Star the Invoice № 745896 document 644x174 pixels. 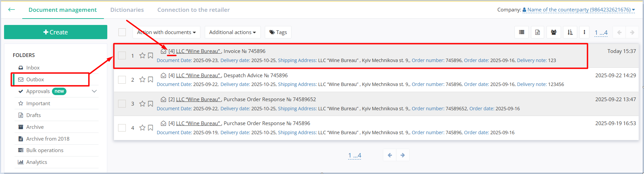(x=142, y=55)
